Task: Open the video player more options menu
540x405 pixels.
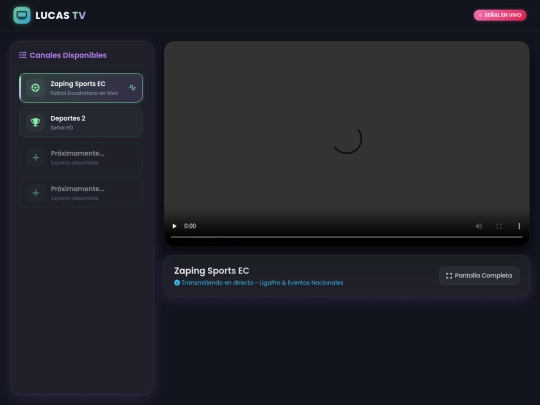Action: click(519, 226)
